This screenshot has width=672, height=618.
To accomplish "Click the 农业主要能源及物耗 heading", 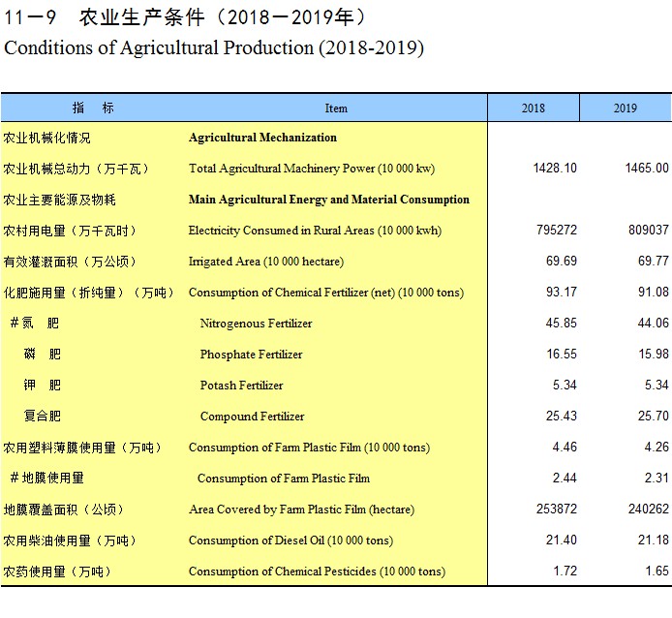I will coord(60,200).
